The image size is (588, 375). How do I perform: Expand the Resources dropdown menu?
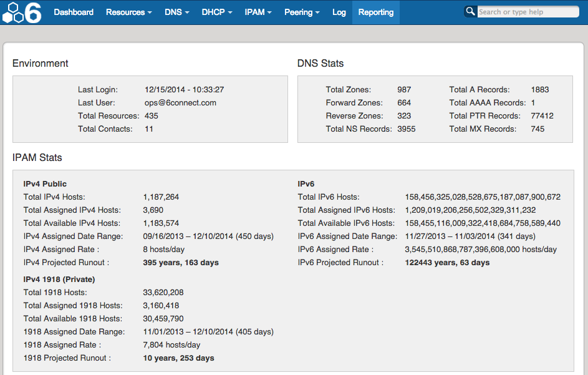(128, 12)
